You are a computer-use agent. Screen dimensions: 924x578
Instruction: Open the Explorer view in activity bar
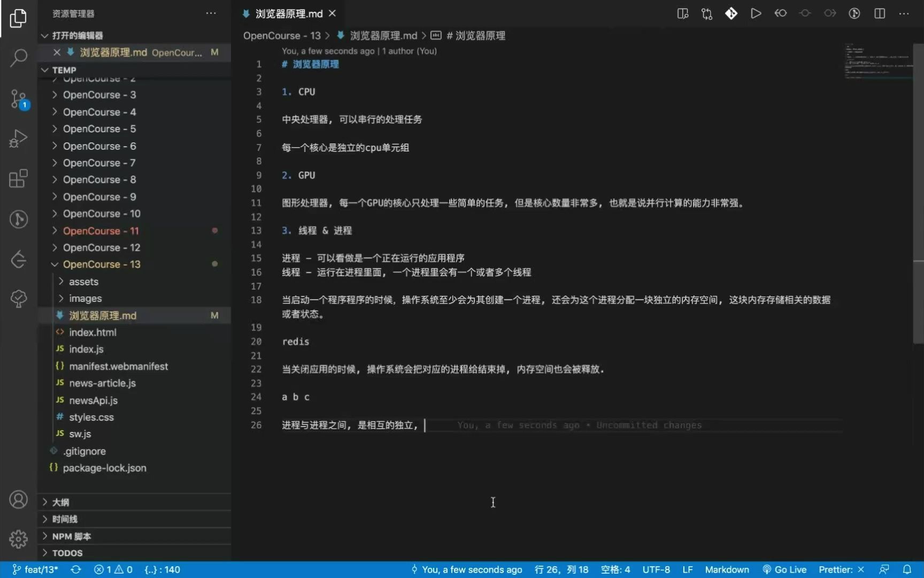[18, 18]
